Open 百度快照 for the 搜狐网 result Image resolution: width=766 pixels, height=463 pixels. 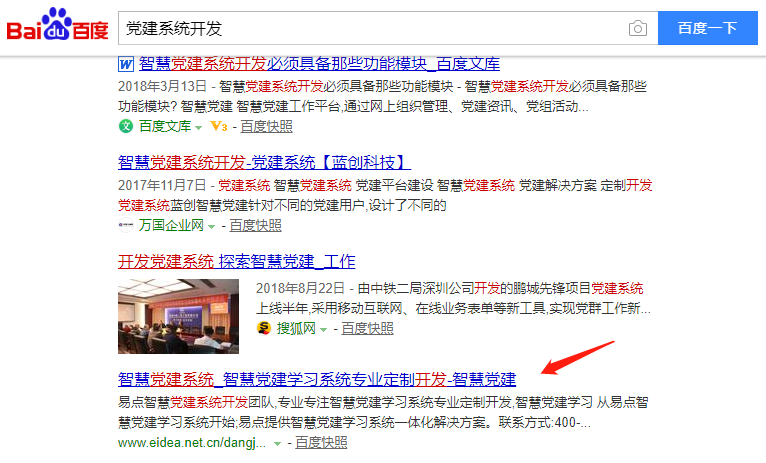pos(367,329)
